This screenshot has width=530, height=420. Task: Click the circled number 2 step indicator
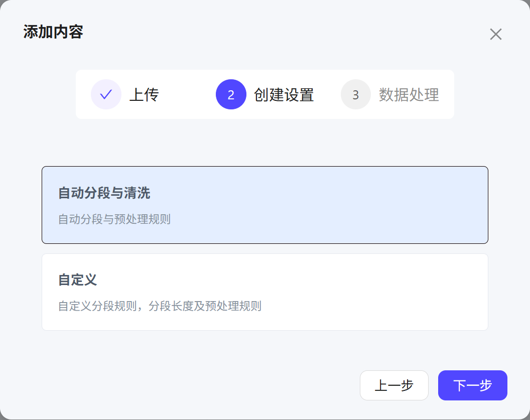click(231, 94)
